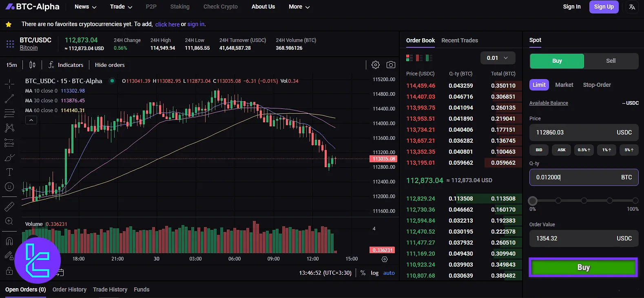Click the BTC-Alpha logo
Viewport: 644px width, 298px height.
click(32, 7)
